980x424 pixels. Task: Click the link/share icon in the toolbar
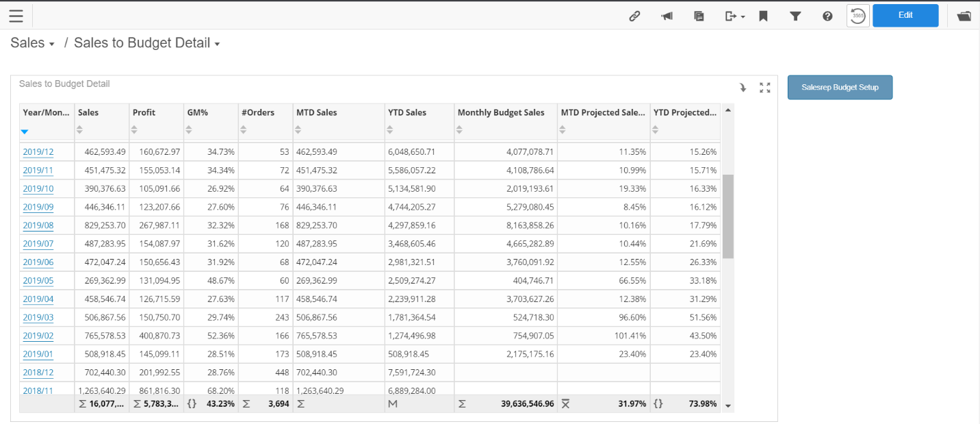(634, 15)
